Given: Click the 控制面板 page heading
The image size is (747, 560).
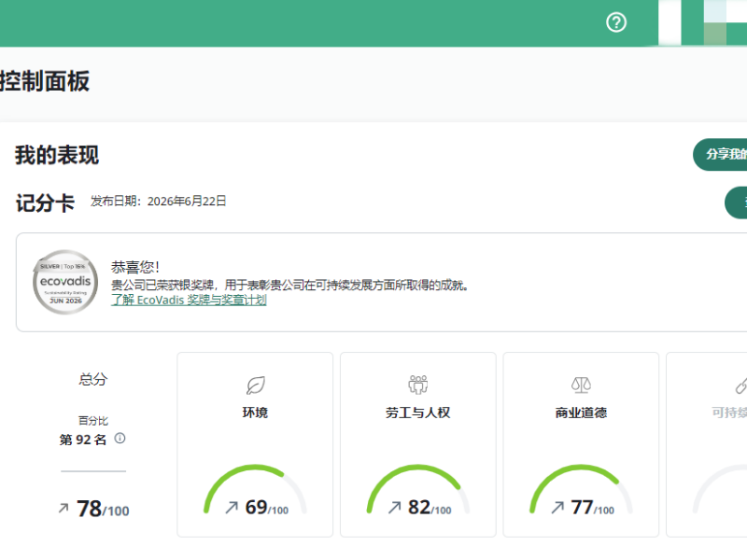Looking at the screenshot, I should (x=44, y=81).
